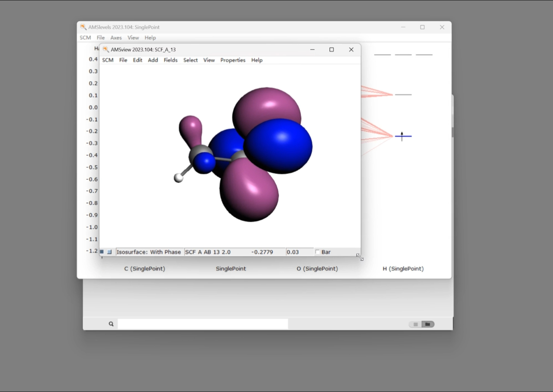This screenshot has width=553, height=392.
Task: Click the H (SinglePoint) fragment label
Action: (403, 269)
